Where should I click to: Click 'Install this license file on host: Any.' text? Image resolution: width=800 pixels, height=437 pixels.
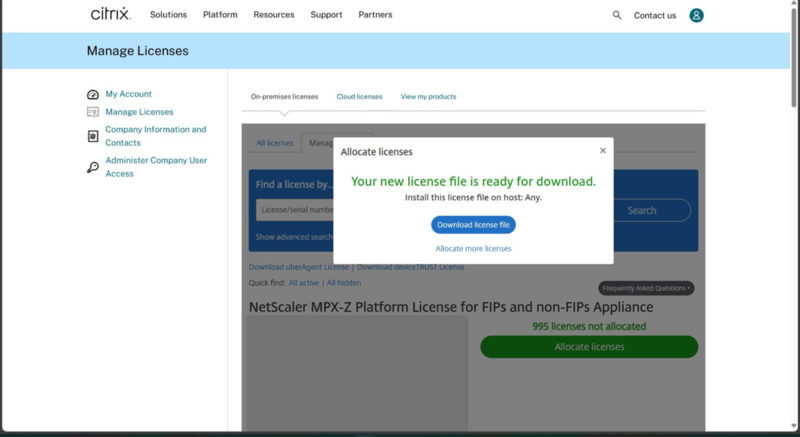473,197
